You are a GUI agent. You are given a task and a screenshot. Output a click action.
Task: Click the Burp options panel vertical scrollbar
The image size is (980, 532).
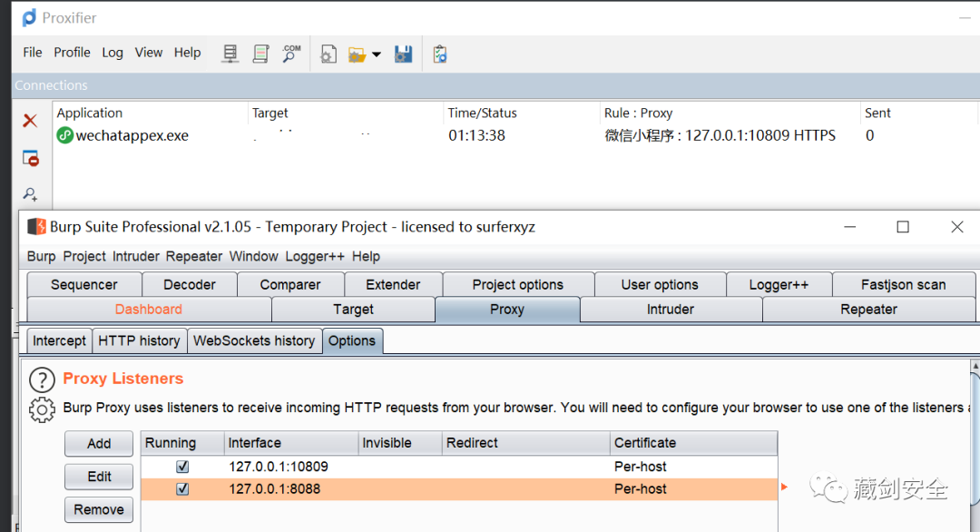pyautogui.click(x=975, y=438)
